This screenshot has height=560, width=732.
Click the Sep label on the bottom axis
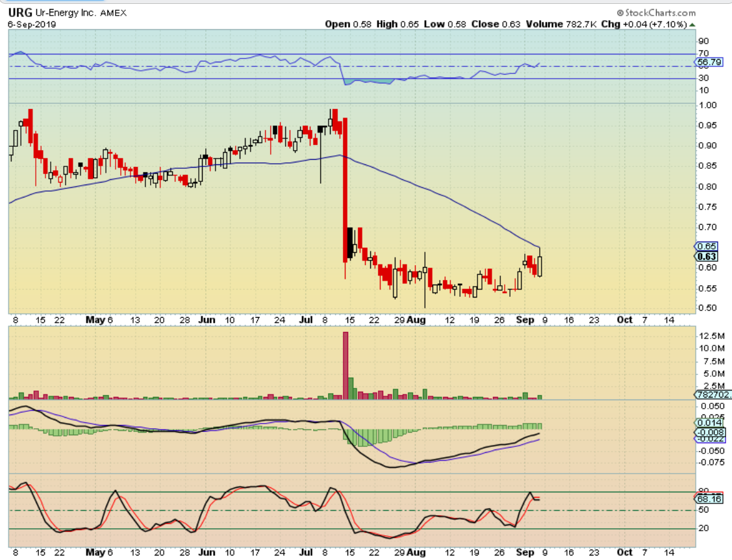(x=525, y=552)
